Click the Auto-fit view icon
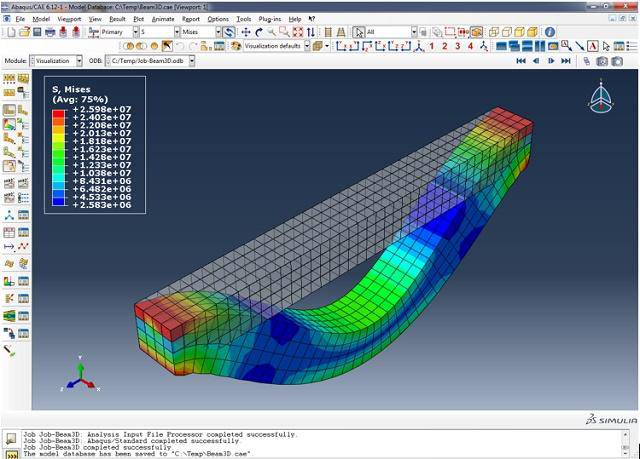 (x=297, y=32)
